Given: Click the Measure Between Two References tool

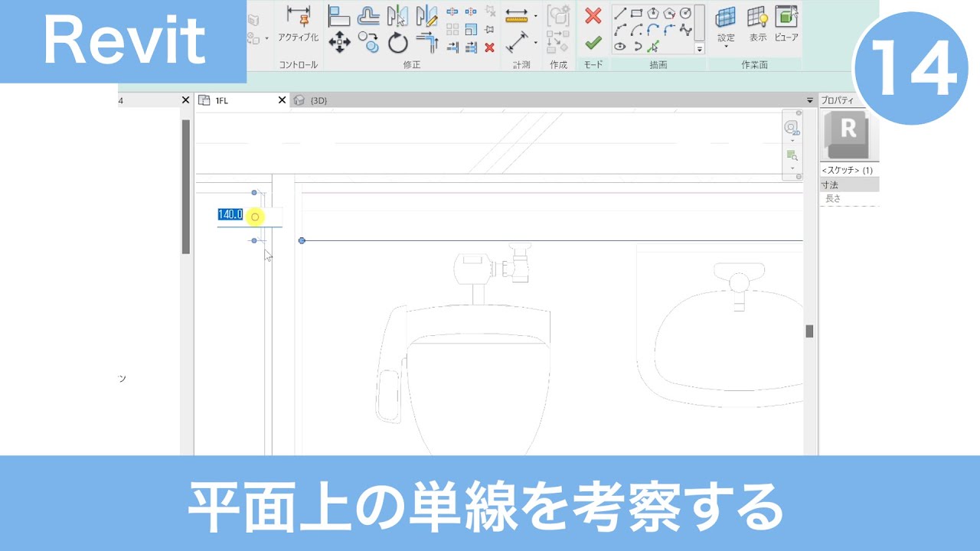Looking at the screenshot, I should click(x=516, y=42).
